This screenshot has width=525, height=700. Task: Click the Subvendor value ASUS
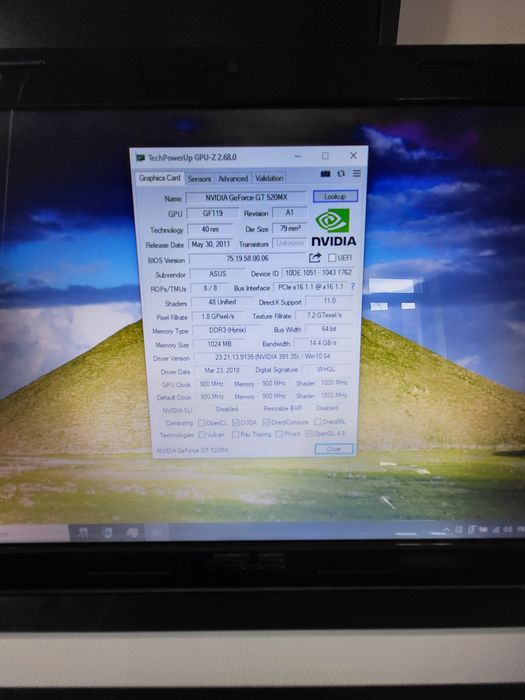(x=217, y=273)
